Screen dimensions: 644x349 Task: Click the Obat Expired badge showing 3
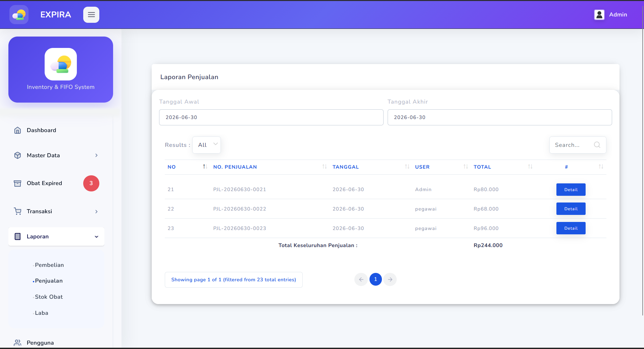click(x=91, y=183)
